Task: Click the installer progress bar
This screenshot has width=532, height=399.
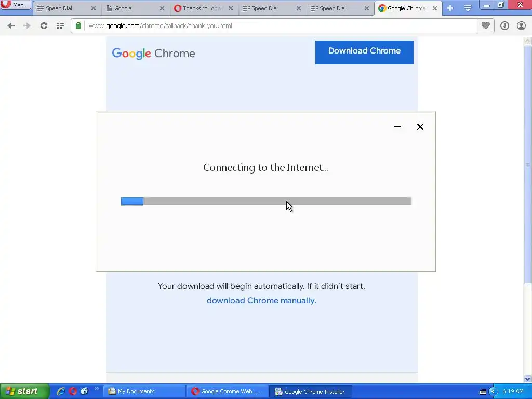Action: pyautogui.click(x=266, y=201)
